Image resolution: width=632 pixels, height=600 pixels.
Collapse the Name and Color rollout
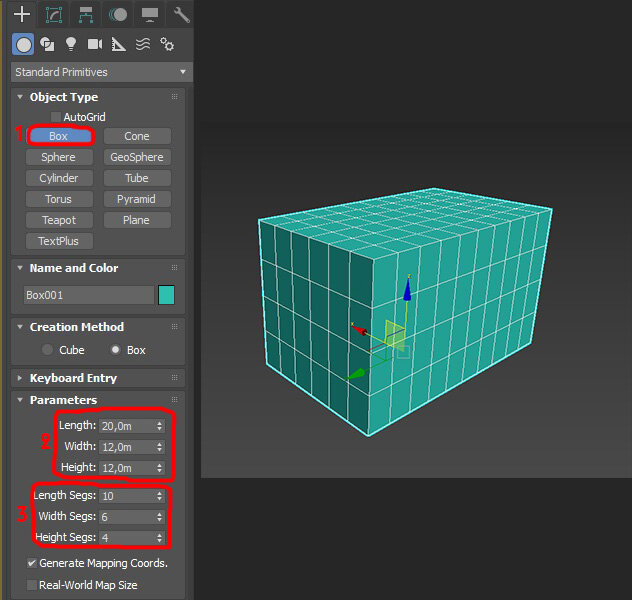pyautogui.click(x=20, y=268)
